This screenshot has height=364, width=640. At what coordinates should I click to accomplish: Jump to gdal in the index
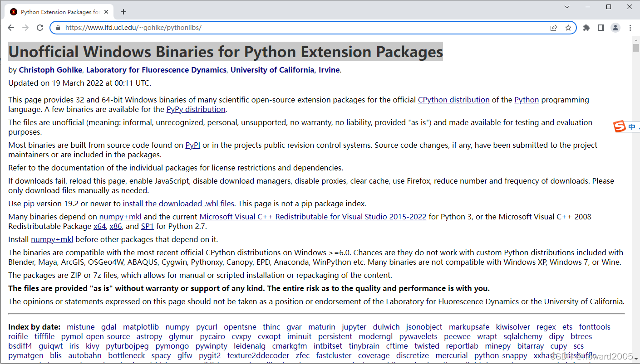[x=109, y=327]
